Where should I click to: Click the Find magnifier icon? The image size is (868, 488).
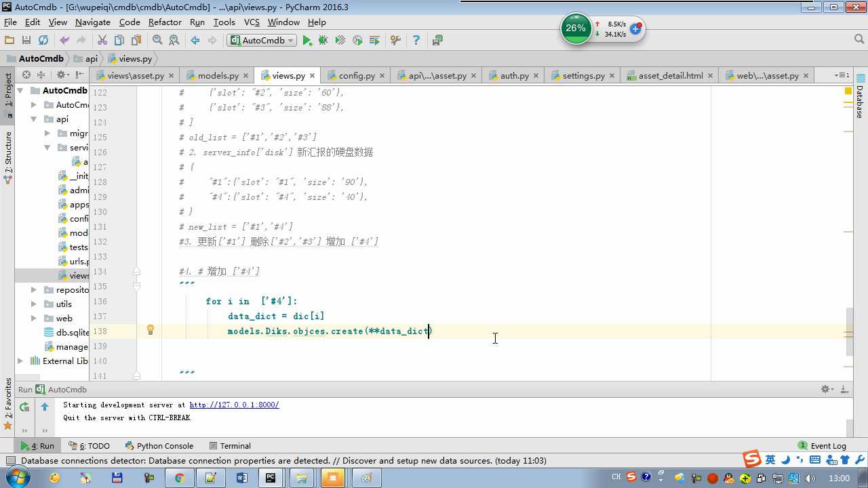(x=157, y=41)
